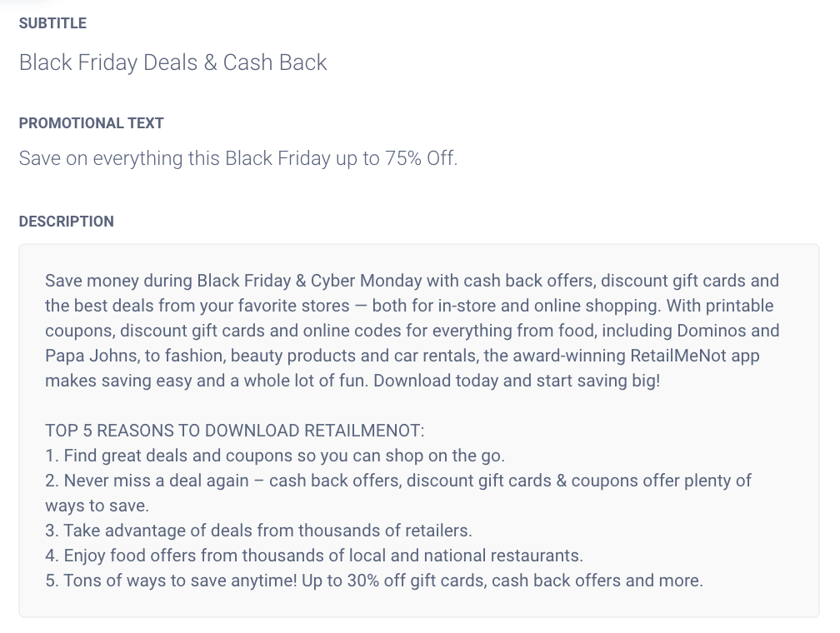Viewport: 840px width, 633px height.
Task: Click the words Papa Johns in the description
Action: [92, 356]
